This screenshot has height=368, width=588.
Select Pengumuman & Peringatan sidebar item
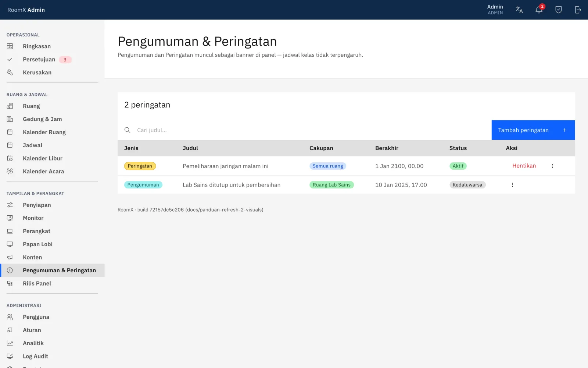52,270
